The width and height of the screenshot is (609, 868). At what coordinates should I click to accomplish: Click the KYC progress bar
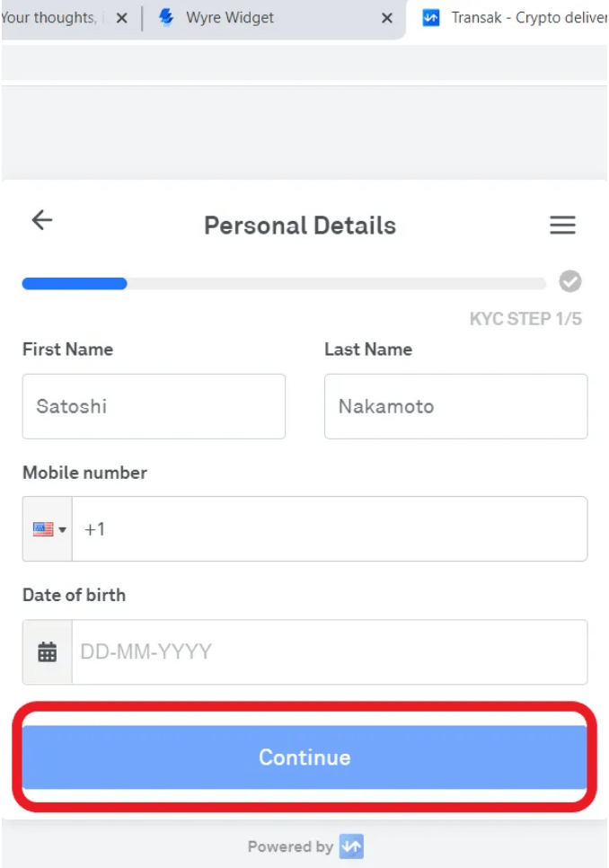pos(283,284)
